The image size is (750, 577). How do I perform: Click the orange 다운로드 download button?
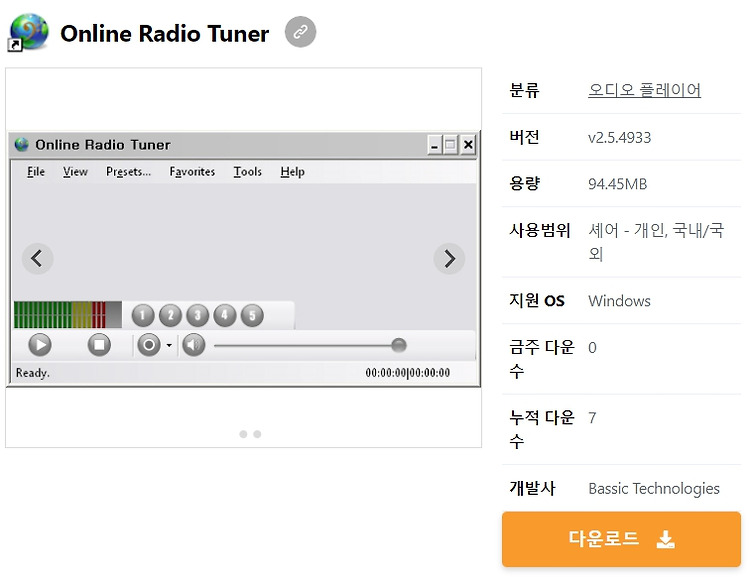[x=621, y=539]
